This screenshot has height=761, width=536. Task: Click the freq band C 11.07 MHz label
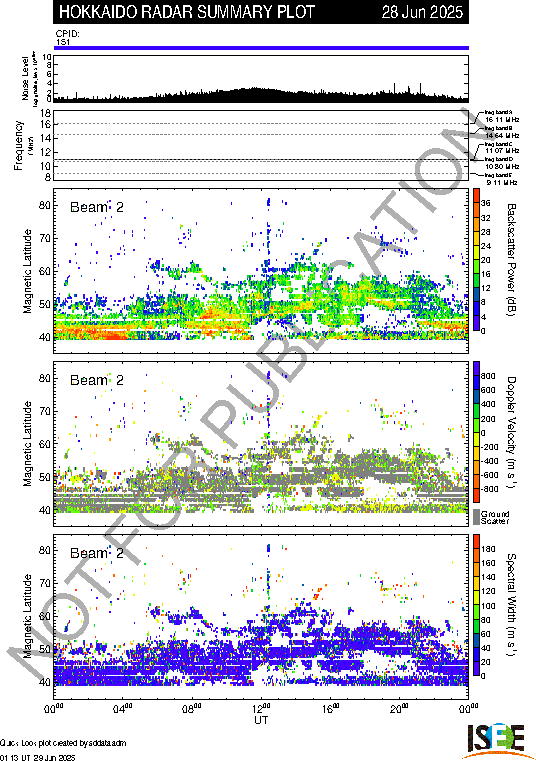[x=502, y=147]
